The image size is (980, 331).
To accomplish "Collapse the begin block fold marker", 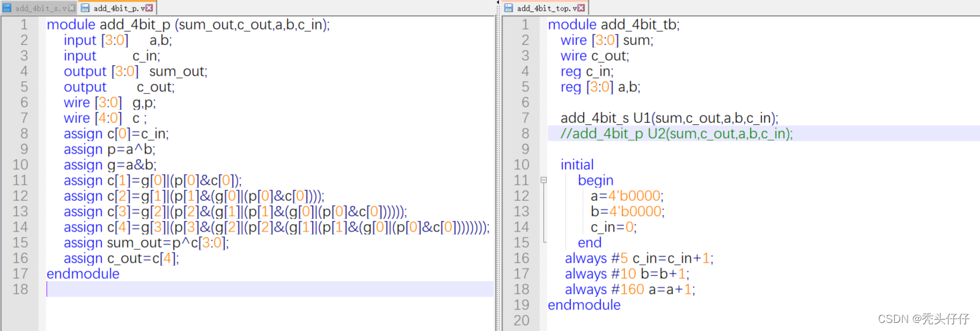I will click(543, 180).
